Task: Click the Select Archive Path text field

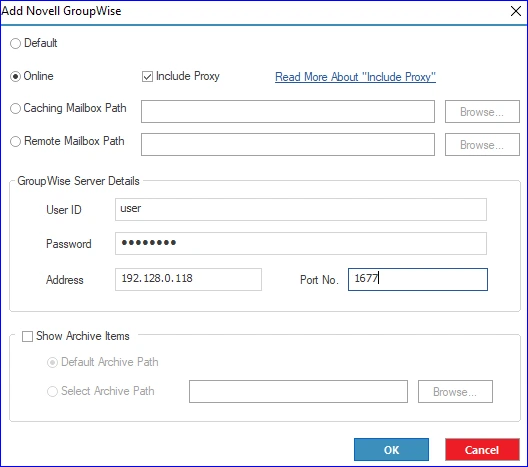Action: [x=298, y=392]
